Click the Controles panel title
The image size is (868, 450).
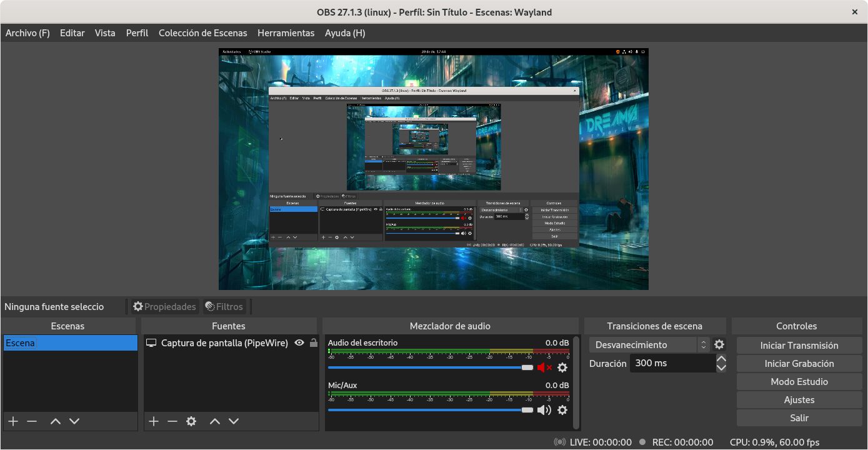tap(797, 326)
